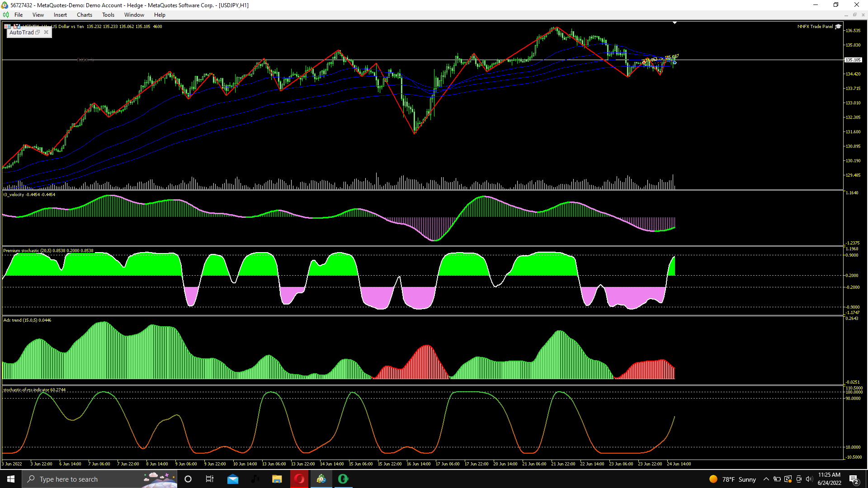Click the green G taskbar app icon

click(343, 479)
